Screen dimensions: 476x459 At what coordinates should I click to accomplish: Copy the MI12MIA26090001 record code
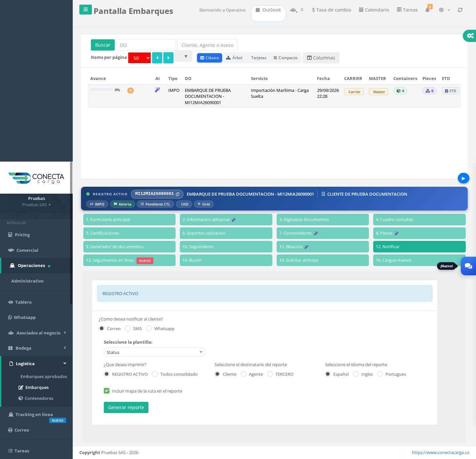point(178,194)
